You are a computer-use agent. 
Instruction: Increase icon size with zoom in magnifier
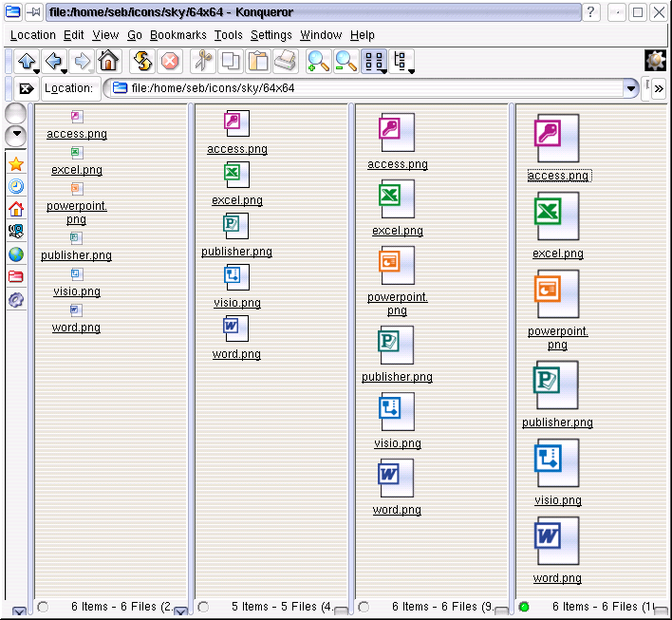tap(318, 61)
